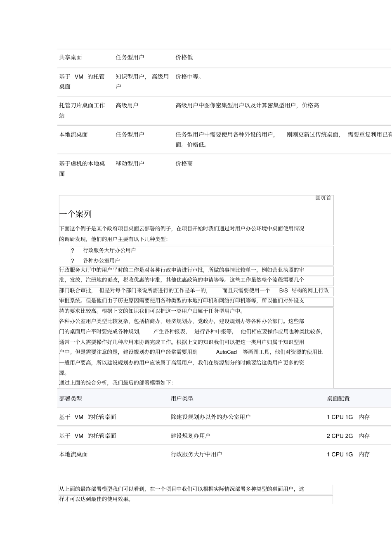Click the 桌面配置 column header
Viewport: 392px width, 555px height.
338,399
